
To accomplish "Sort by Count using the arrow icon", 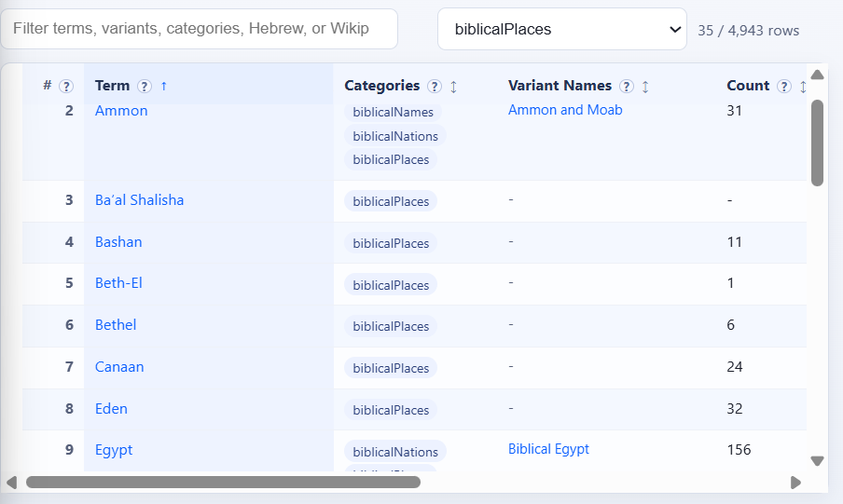I will click(x=803, y=86).
